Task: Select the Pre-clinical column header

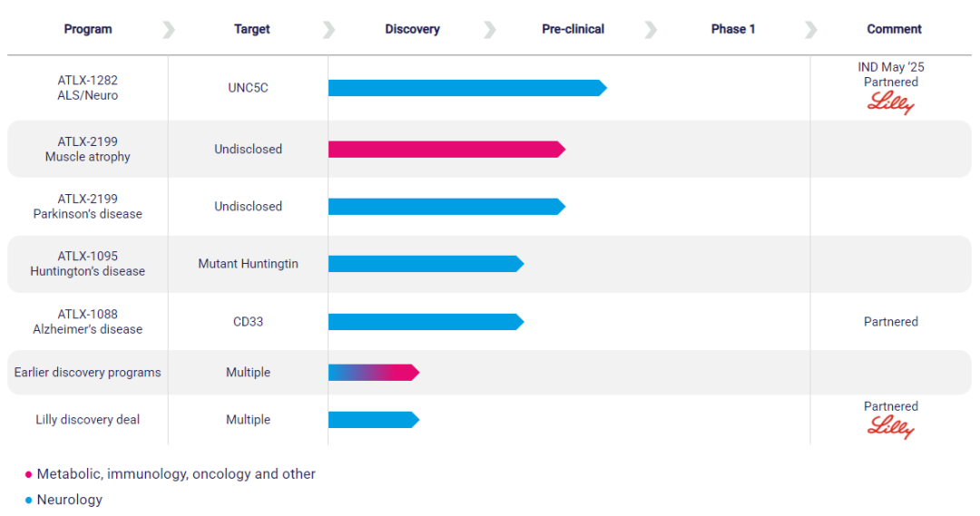Action: pos(573,29)
